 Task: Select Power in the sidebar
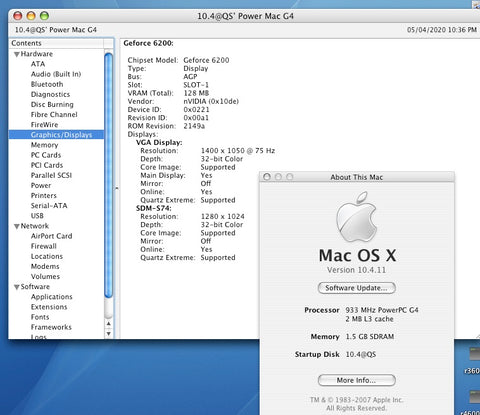tap(41, 185)
